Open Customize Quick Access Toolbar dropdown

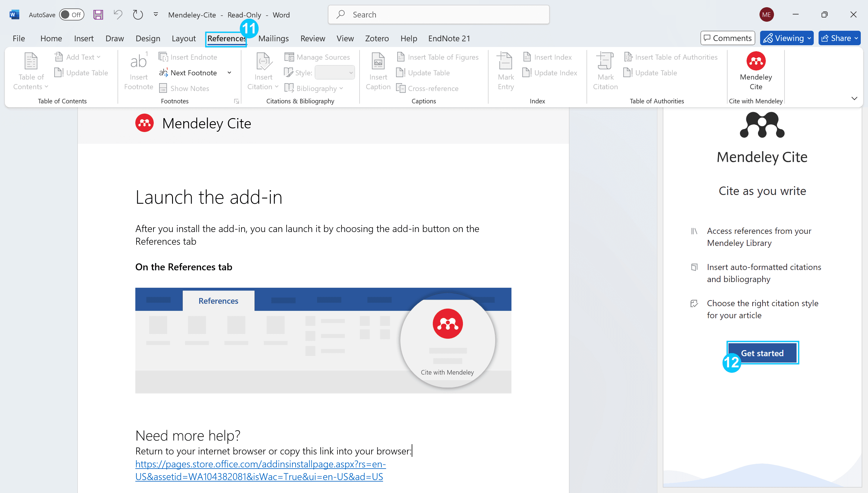click(x=156, y=14)
